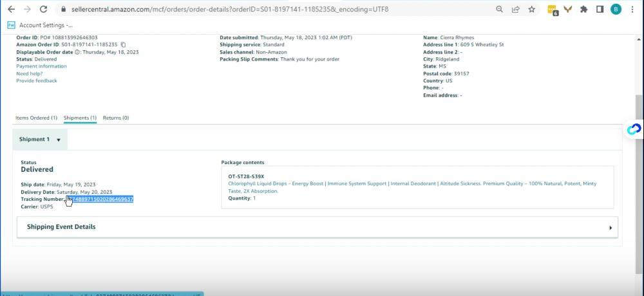Click the City: Ridgeland text

coord(441,59)
